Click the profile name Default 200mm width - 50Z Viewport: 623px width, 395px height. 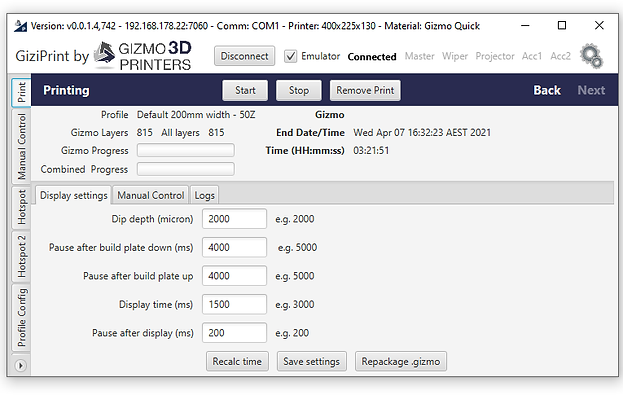coord(196,115)
